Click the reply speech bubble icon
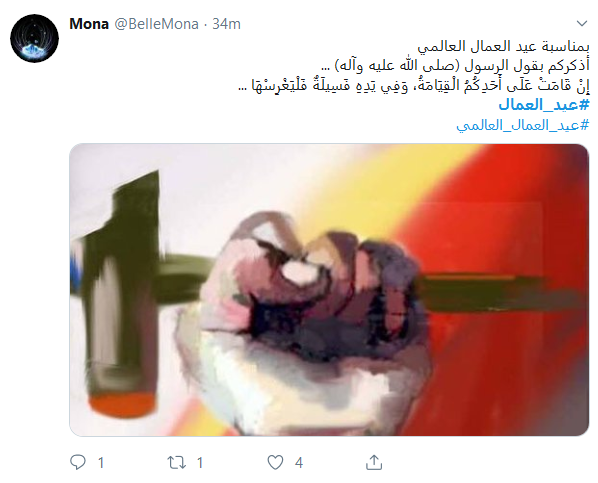This screenshot has height=483, width=598. pyautogui.click(x=78, y=462)
